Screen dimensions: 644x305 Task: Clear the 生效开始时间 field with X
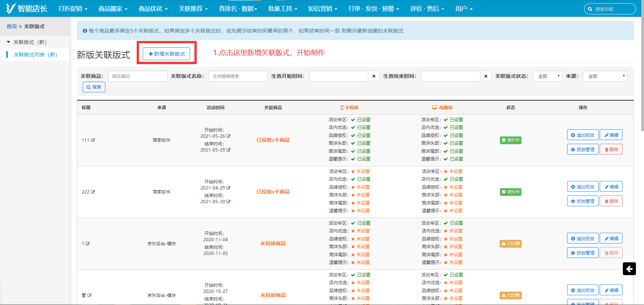point(374,76)
